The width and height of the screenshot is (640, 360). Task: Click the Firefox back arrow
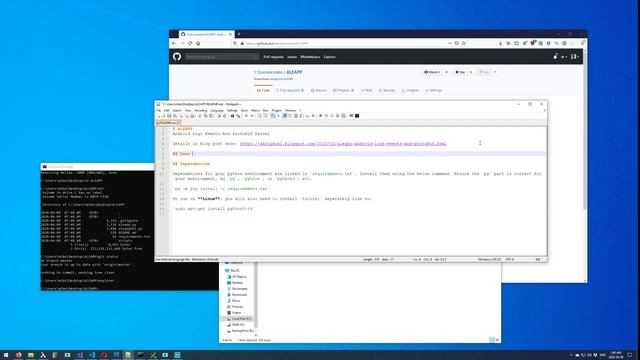(x=174, y=43)
